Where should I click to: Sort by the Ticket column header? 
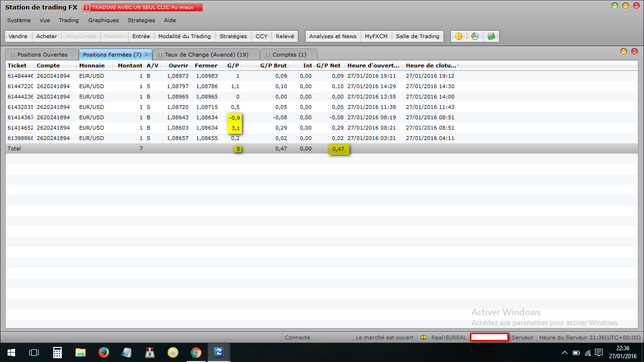[x=20, y=66]
